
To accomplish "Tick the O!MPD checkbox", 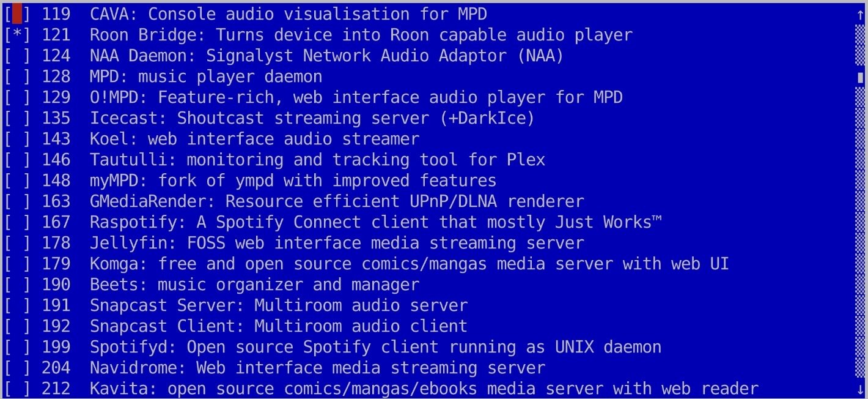I will pos(17,97).
